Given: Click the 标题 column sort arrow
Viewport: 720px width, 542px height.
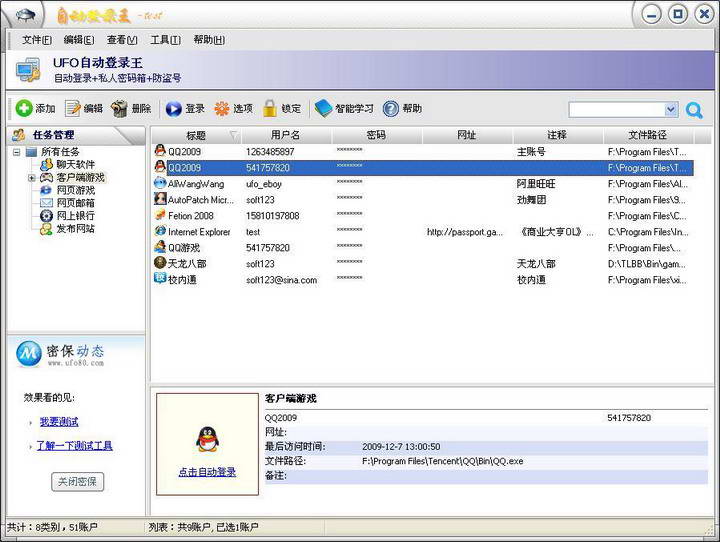Looking at the screenshot, I should point(234,135).
